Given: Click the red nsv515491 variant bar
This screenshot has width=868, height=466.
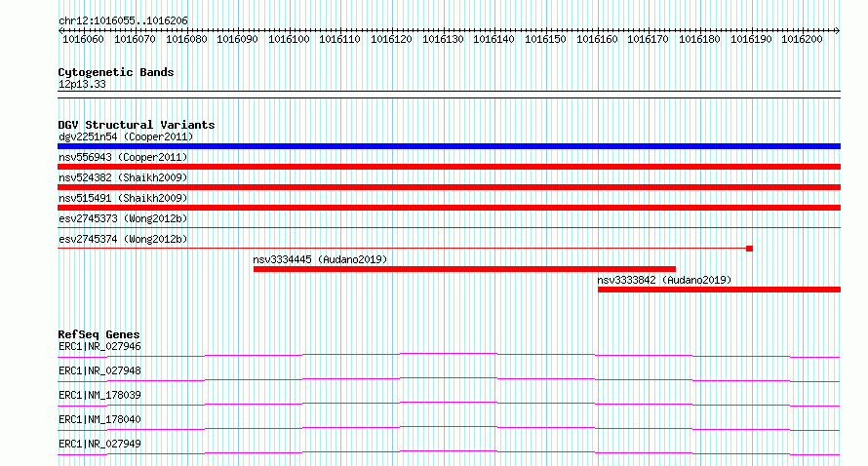Looking at the screenshot, I should click(449, 208).
